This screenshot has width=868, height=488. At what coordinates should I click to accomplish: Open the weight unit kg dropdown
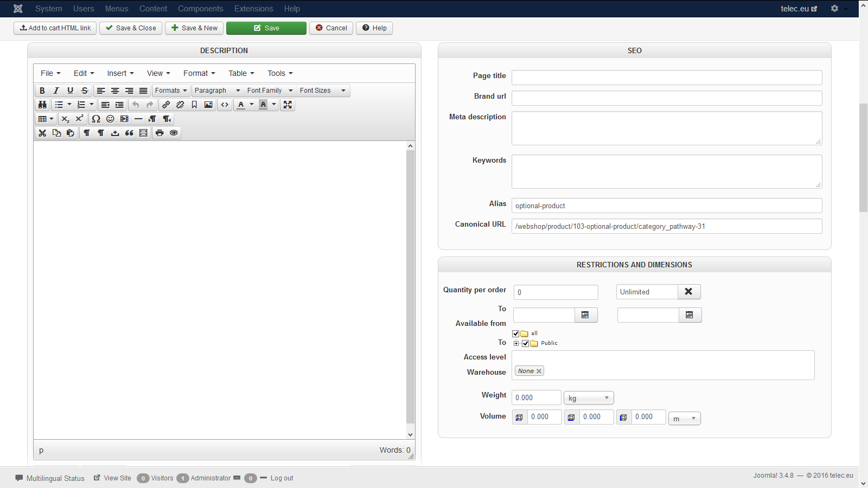[589, 398]
